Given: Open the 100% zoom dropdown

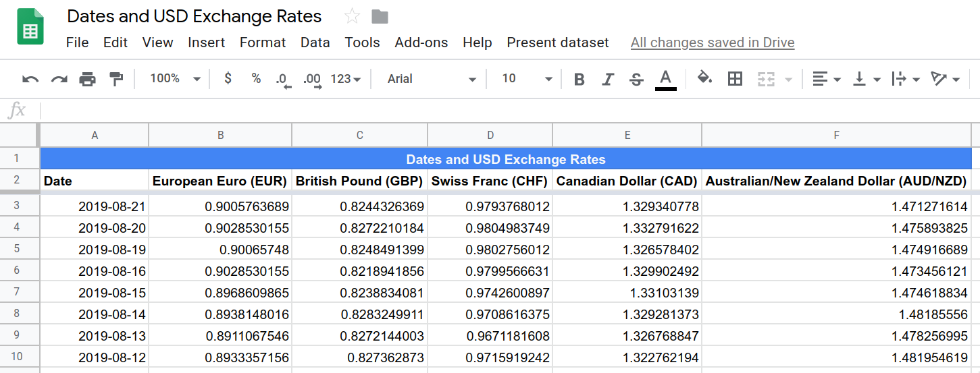Looking at the screenshot, I should tap(175, 79).
